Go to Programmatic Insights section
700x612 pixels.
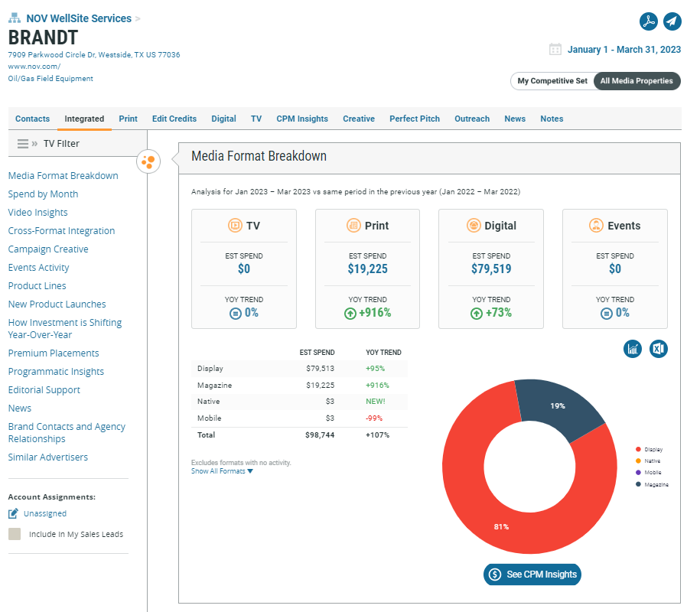56,371
